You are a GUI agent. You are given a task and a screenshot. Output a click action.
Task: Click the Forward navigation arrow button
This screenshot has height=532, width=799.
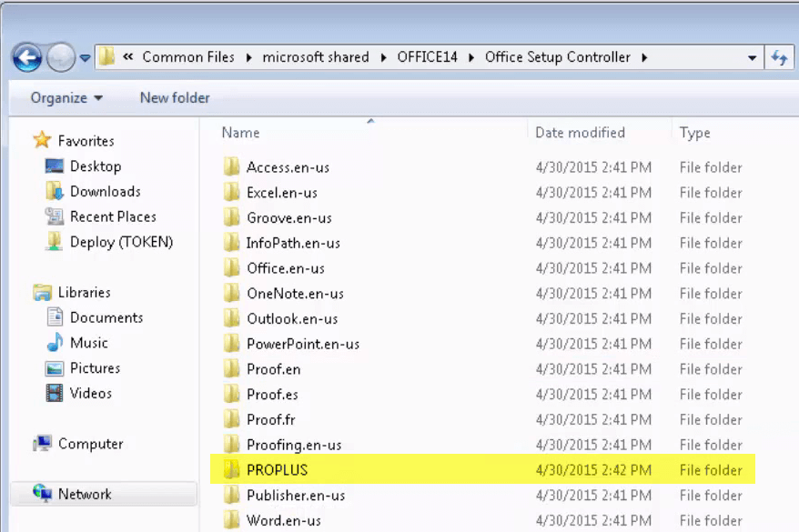tap(61, 57)
